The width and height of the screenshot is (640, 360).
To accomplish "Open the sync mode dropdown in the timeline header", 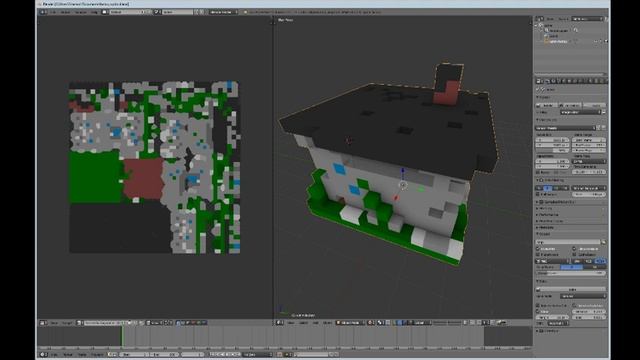I will point(257,354).
